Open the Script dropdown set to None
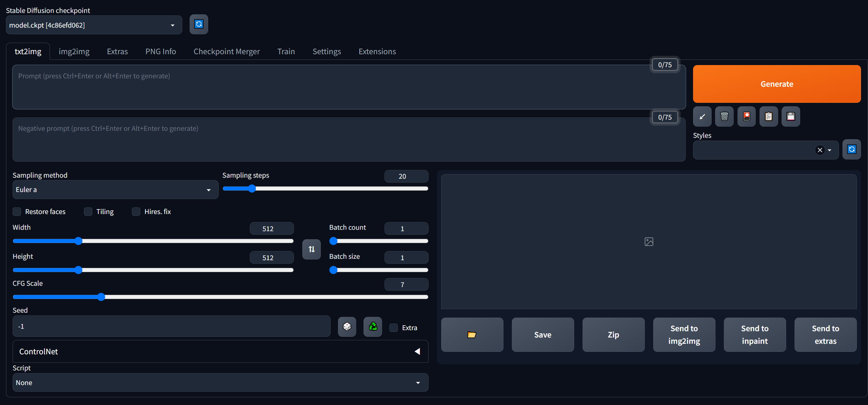Screen dimensions: 868x405 (220, 383)
